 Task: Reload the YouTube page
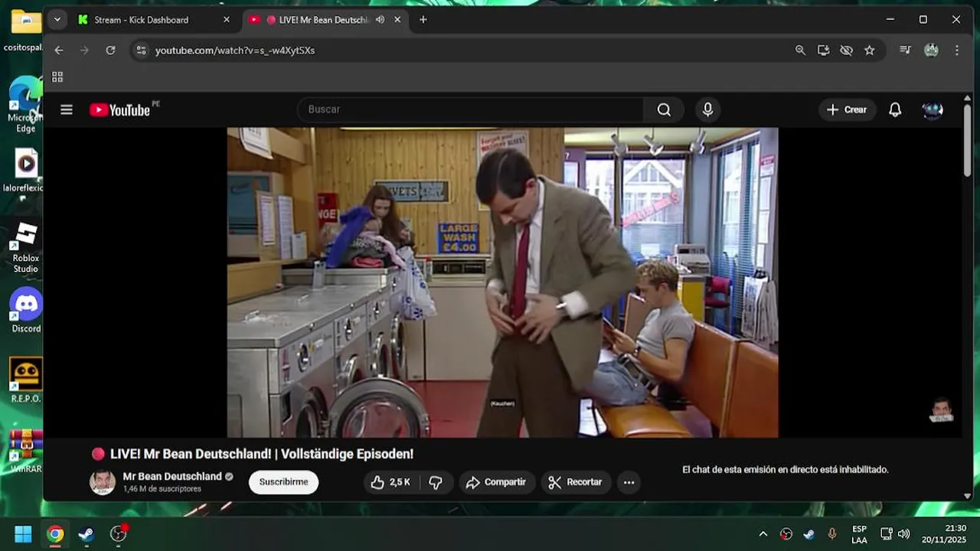click(110, 51)
